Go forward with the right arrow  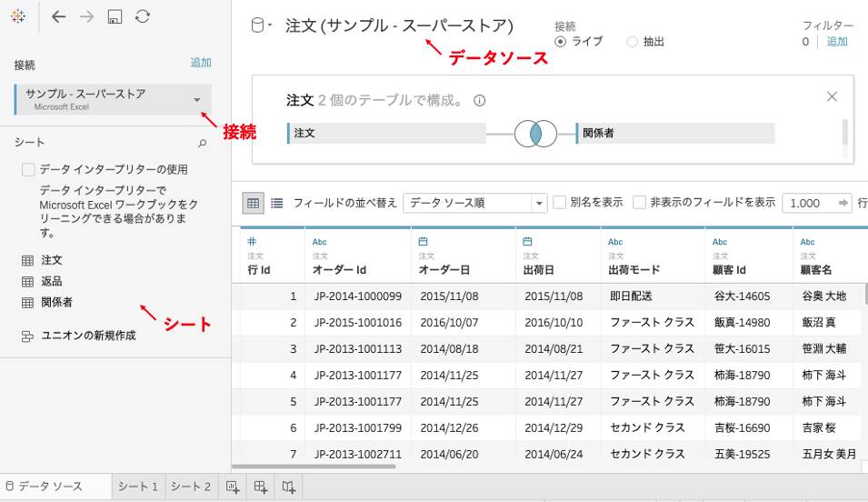pos(87,16)
